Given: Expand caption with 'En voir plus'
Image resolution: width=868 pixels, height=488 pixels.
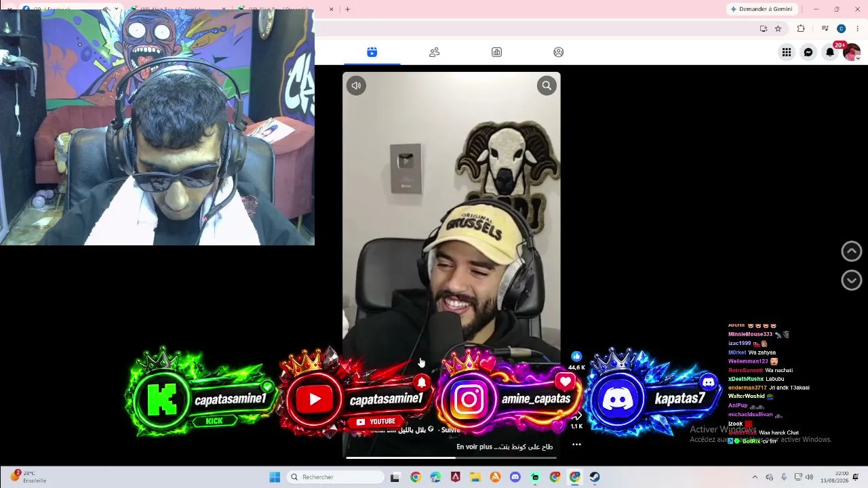Looking at the screenshot, I should 474,447.
